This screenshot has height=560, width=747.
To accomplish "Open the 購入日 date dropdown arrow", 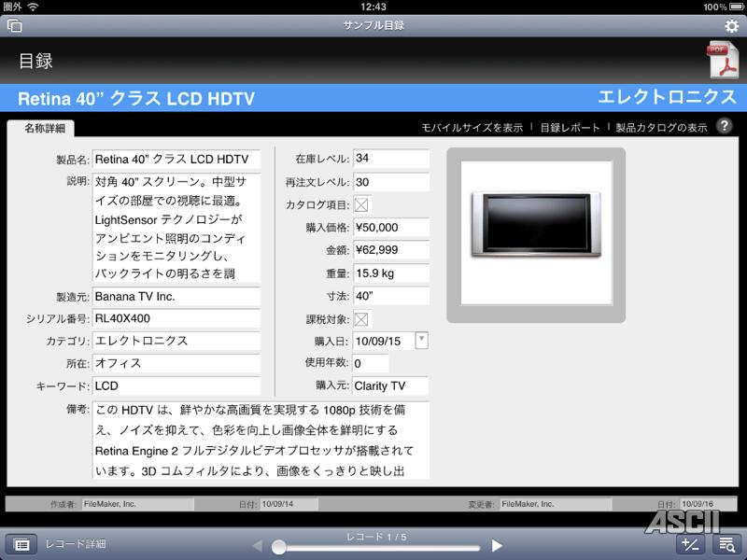I will tap(422, 340).
